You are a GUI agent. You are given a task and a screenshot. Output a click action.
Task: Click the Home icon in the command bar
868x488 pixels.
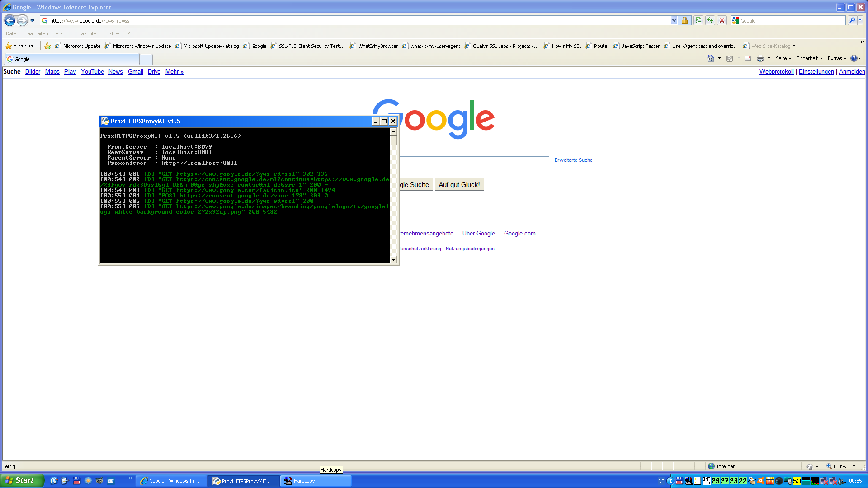(711, 58)
